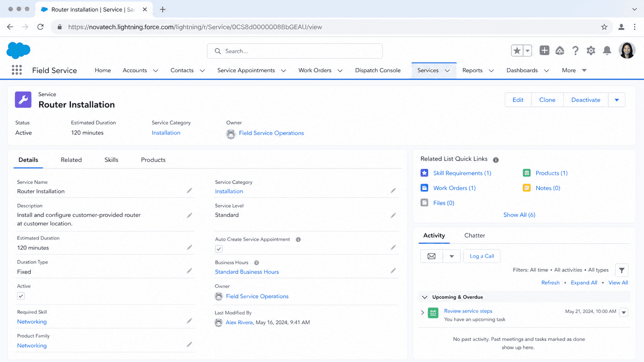Toggle the Active checkbox
This screenshot has width=644, height=362.
[21, 296]
